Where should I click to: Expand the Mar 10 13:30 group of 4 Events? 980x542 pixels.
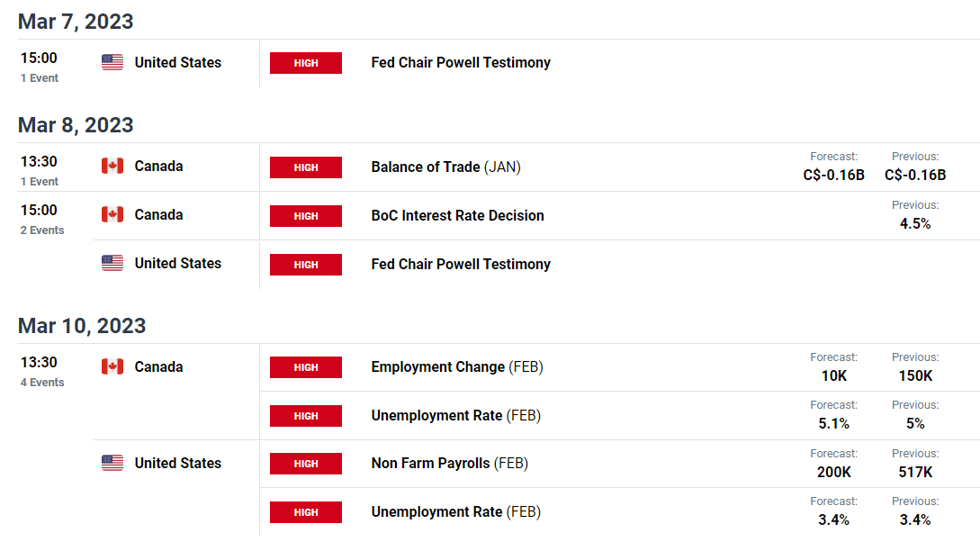42,382
